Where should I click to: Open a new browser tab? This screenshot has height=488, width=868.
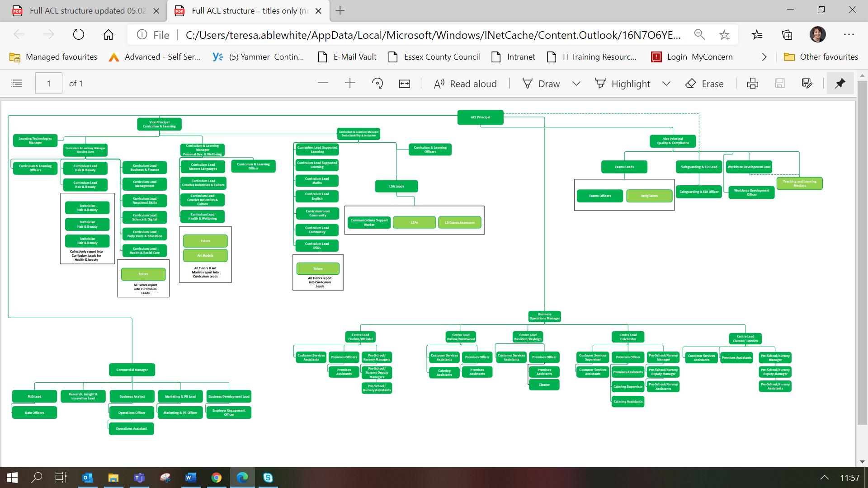tap(340, 11)
